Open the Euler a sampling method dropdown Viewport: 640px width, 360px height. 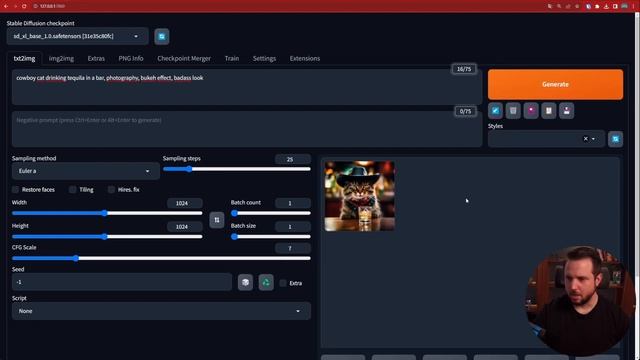[x=86, y=171]
